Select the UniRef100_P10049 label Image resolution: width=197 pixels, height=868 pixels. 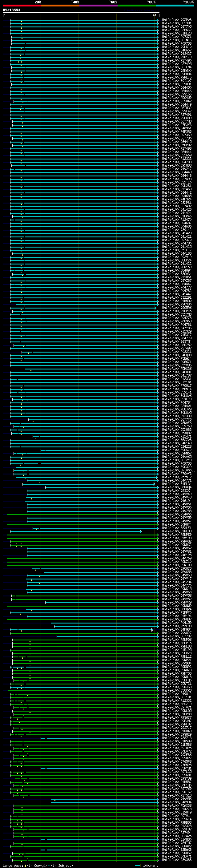[176, 731]
